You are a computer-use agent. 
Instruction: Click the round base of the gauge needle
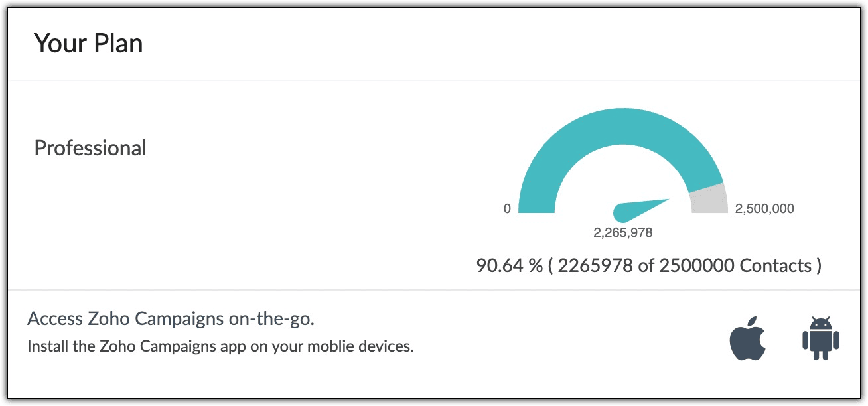tap(622, 213)
